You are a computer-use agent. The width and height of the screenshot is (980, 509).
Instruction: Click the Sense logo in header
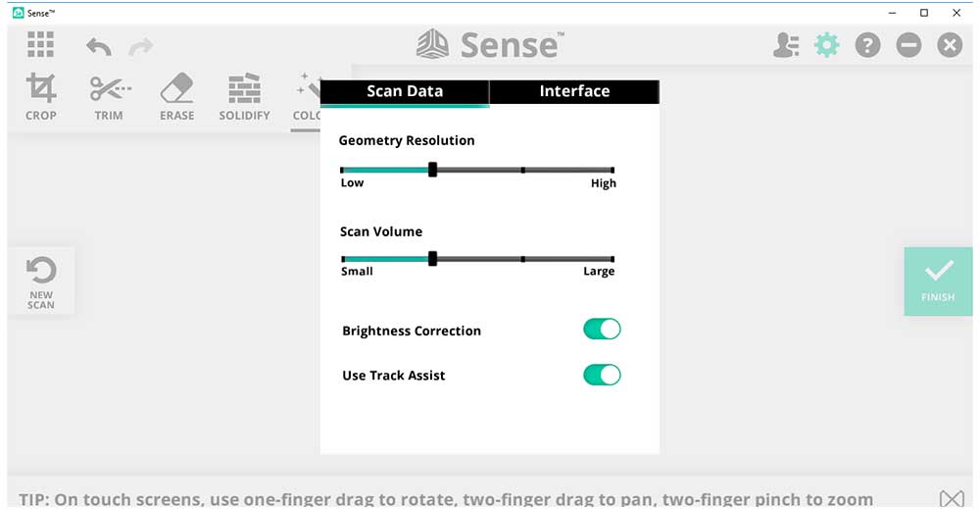tap(490, 45)
